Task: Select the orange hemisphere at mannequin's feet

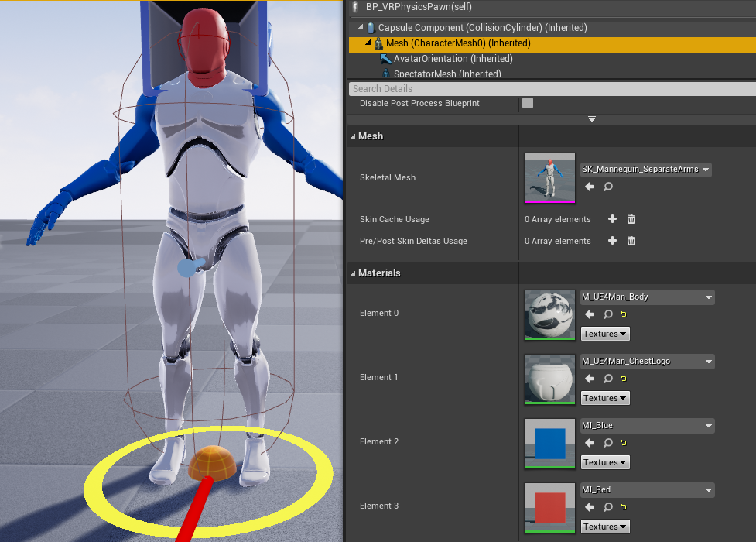Action: [212, 462]
